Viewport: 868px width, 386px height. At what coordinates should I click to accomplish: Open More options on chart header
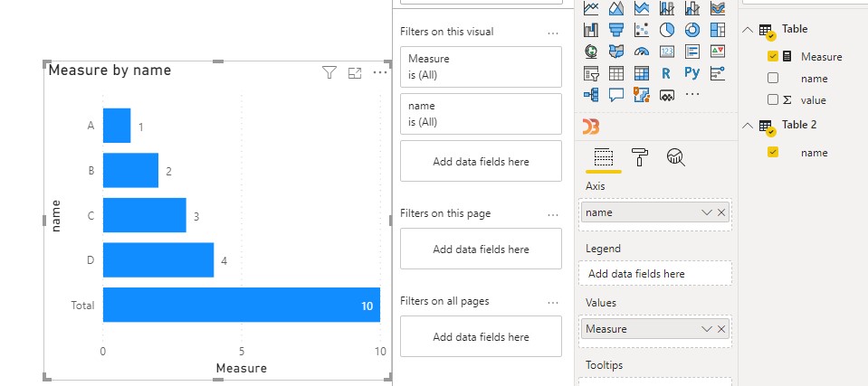380,72
